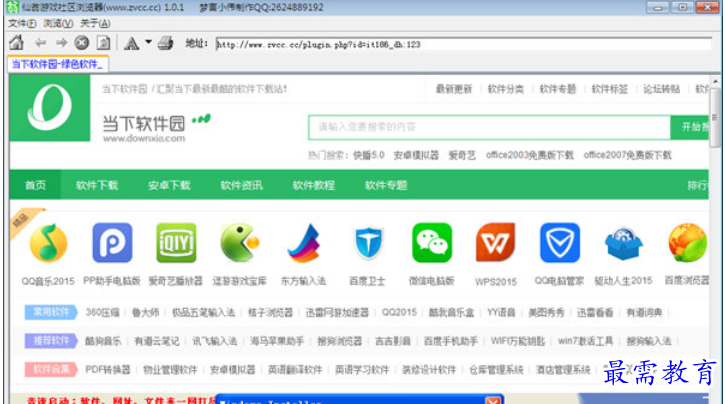The width and height of the screenshot is (725, 404).
Task: Click the address URL field
Action: [x=463, y=44]
